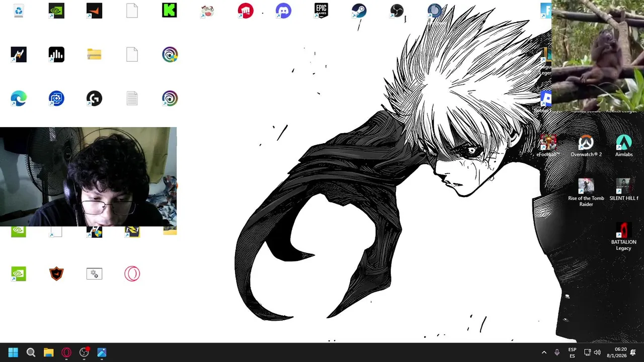Open network and volume quick settings

pyautogui.click(x=592, y=352)
